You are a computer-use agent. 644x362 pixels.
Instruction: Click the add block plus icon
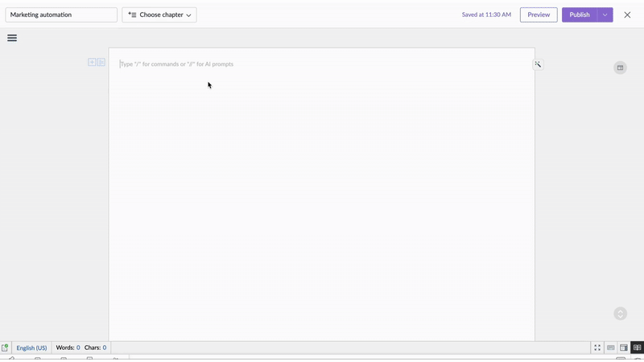92,62
